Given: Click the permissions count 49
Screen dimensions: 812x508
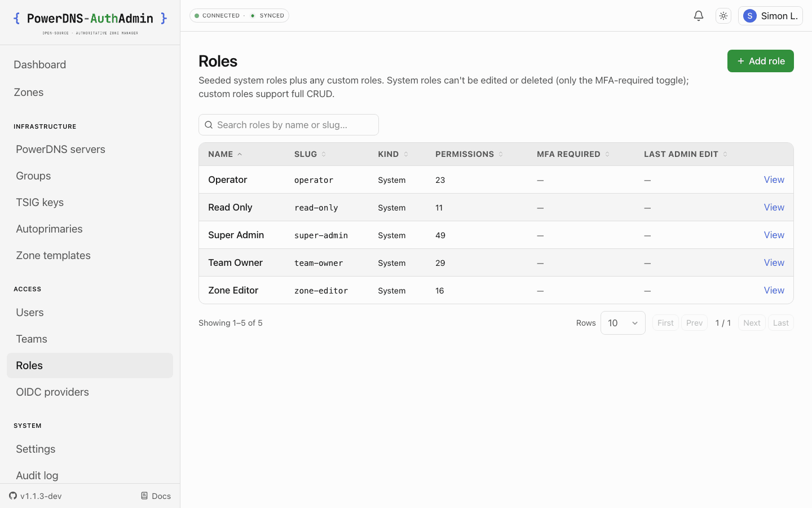Looking at the screenshot, I should 440,235.
